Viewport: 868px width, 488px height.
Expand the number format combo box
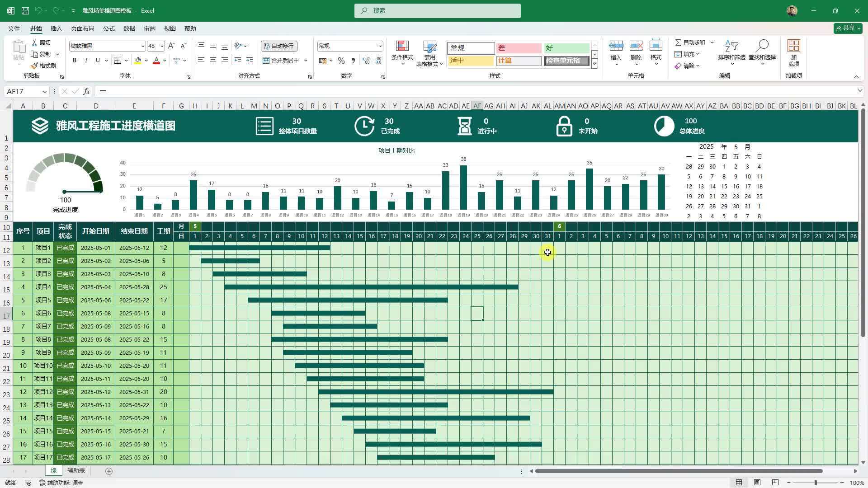point(380,46)
